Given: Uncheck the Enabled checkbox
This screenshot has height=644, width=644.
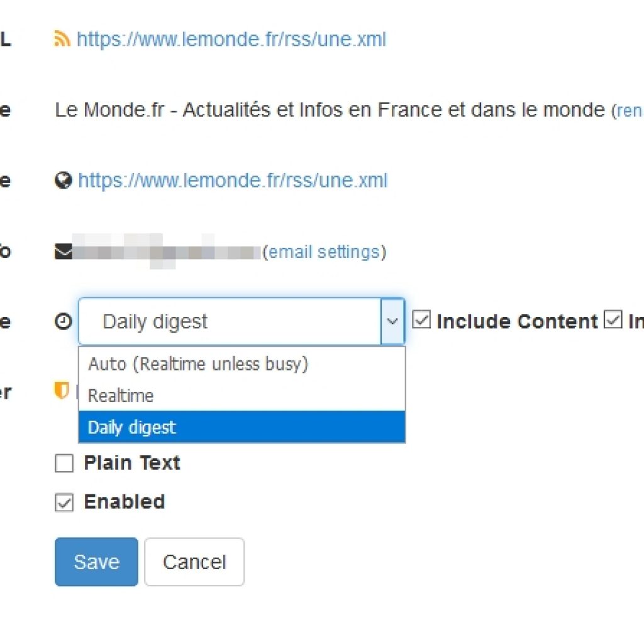Looking at the screenshot, I should (64, 502).
